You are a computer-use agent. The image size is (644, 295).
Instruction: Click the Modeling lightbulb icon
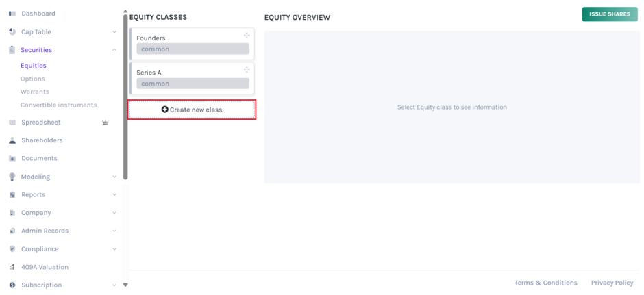click(12, 177)
